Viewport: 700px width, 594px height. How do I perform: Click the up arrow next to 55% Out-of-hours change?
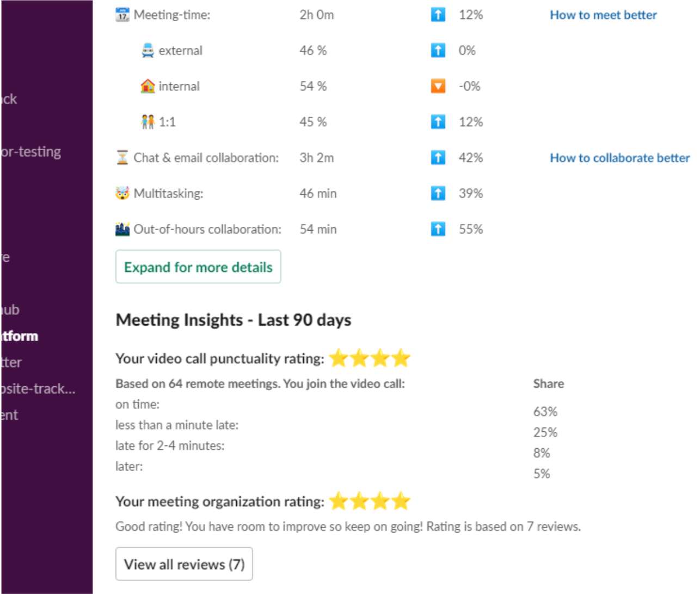pyautogui.click(x=439, y=228)
